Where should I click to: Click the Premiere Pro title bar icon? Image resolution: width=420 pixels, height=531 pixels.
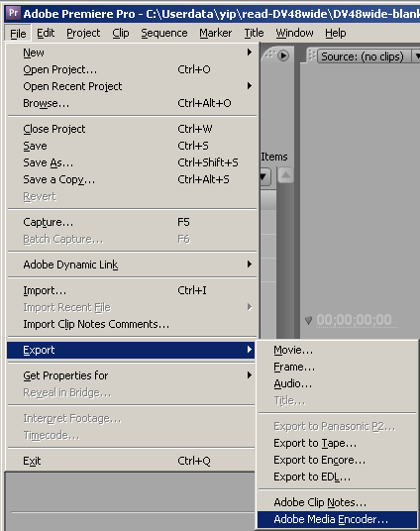[13, 13]
